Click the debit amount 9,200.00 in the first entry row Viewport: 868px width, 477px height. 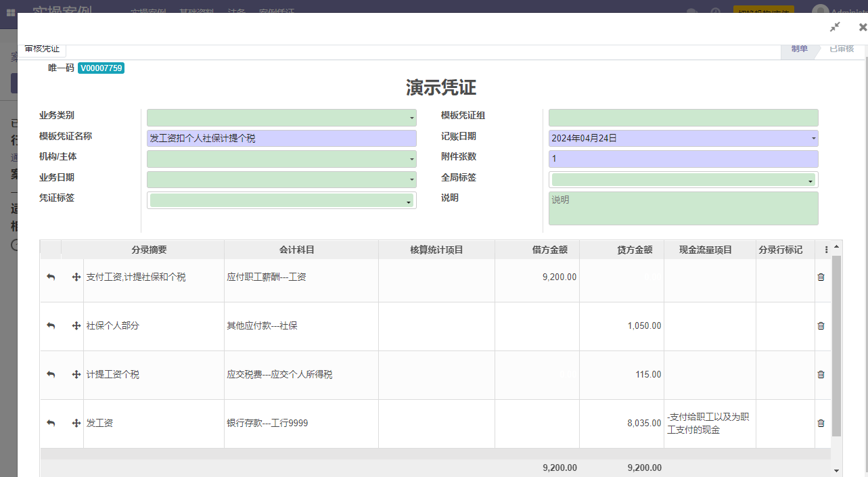pos(559,277)
